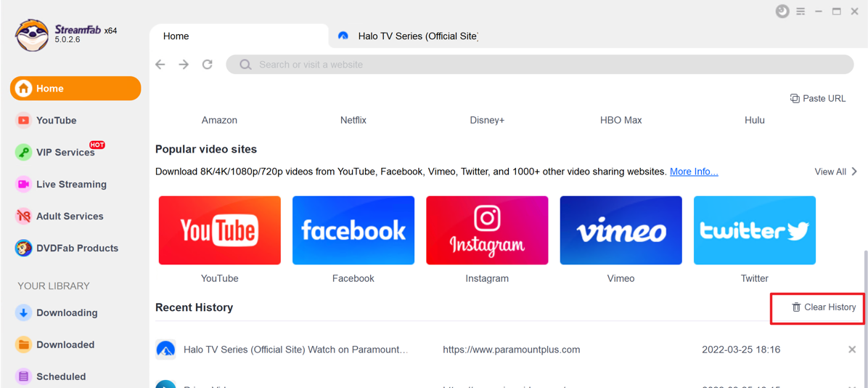Viewport: 868px width, 388px height.
Task: Open the HBO Max service
Action: (x=621, y=120)
